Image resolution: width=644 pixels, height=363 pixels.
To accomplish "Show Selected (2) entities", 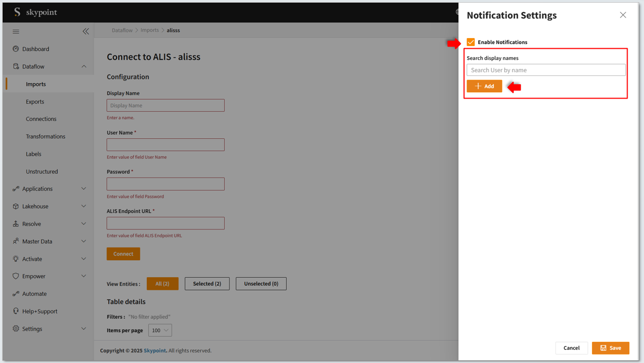I will point(207,284).
